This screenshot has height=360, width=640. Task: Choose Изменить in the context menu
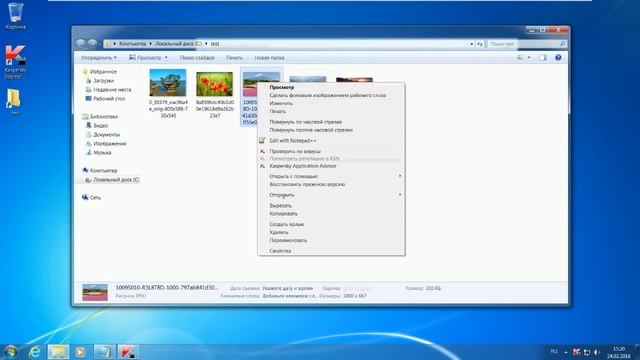[331, 103]
